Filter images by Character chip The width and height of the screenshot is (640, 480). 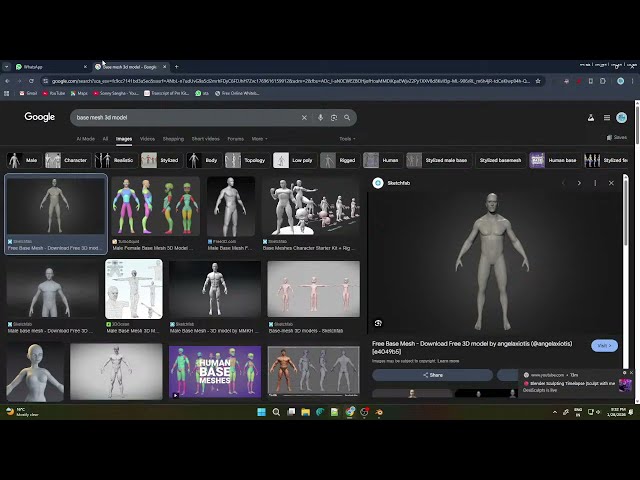(68, 160)
